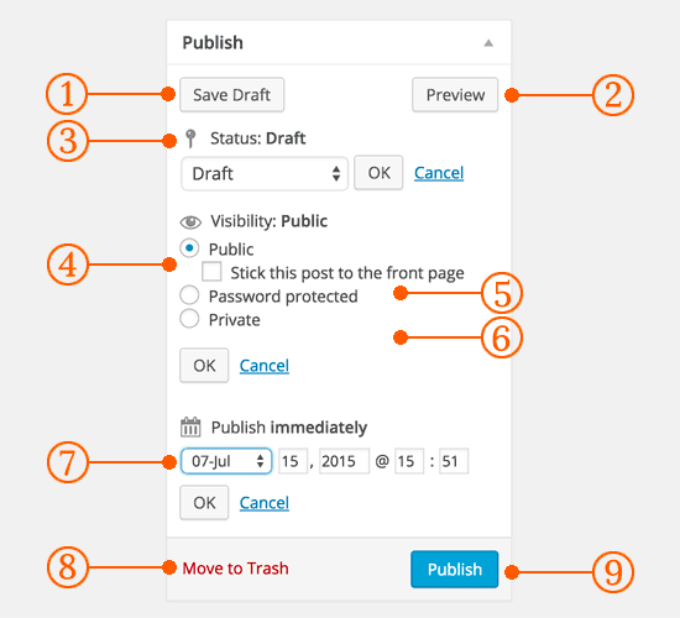The image size is (680, 618).
Task: Open the Draft status dropdown
Action: tap(265, 173)
